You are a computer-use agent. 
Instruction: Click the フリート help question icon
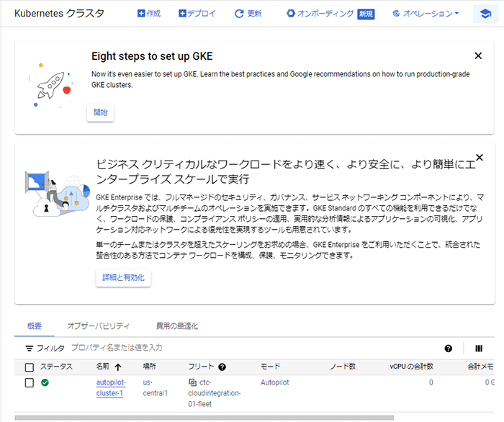click(222, 367)
